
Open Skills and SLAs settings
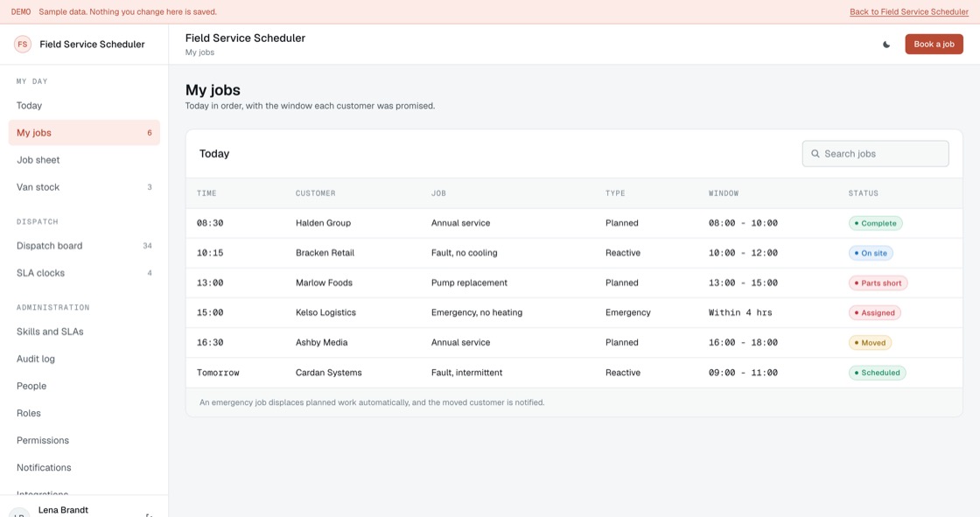click(84, 332)
